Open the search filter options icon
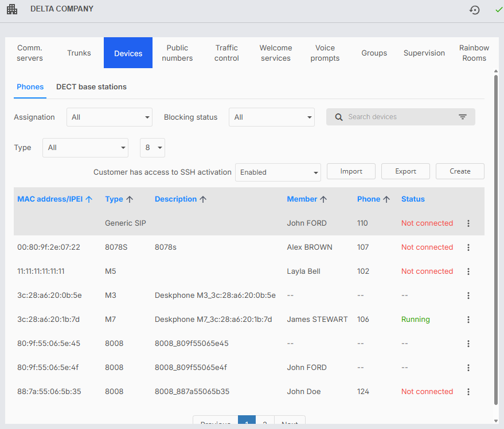 [463, 117]
